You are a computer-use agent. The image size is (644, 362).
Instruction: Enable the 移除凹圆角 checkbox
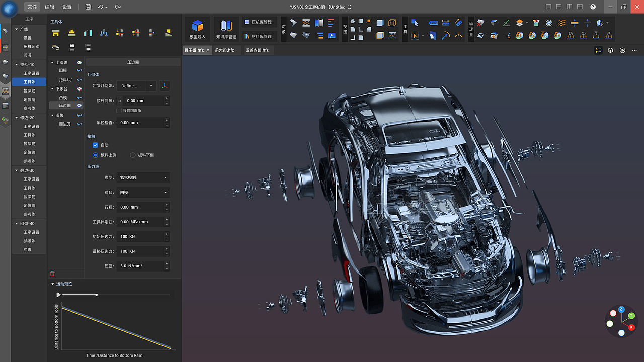tap(119, 110)
